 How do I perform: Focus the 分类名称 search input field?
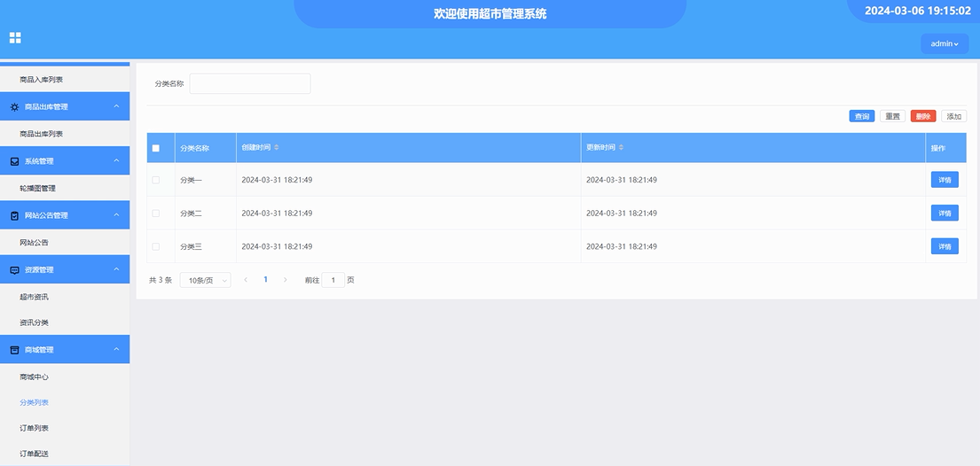[x=250, y=83]
